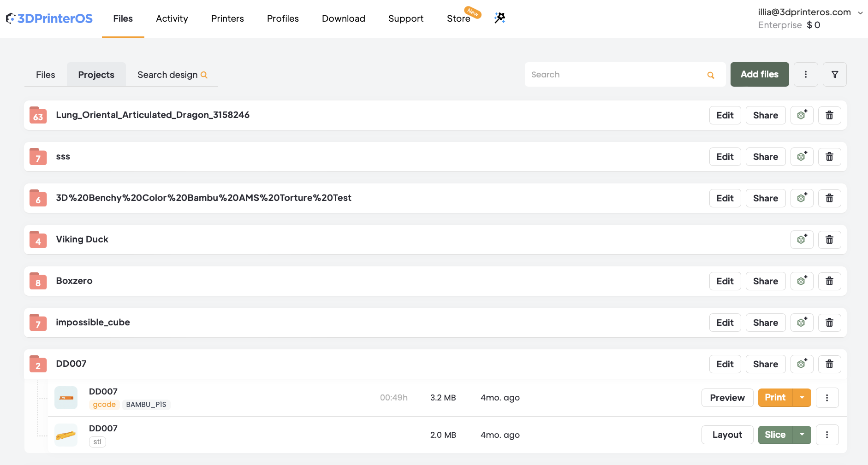Open the Printers menu item
Screen dimensions: 868x465
pyautogui.click(x=227, y=18)
